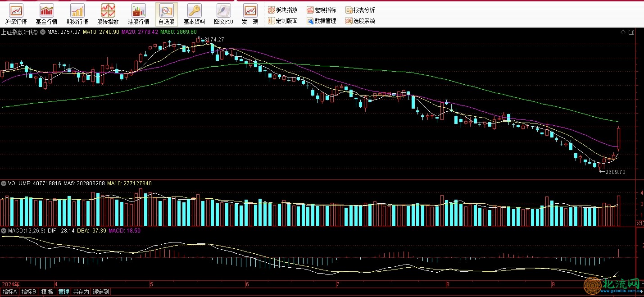Screen dimensions: 644x297
Task: Select 自选股 watchlist icon
Action: click(166, 14)
